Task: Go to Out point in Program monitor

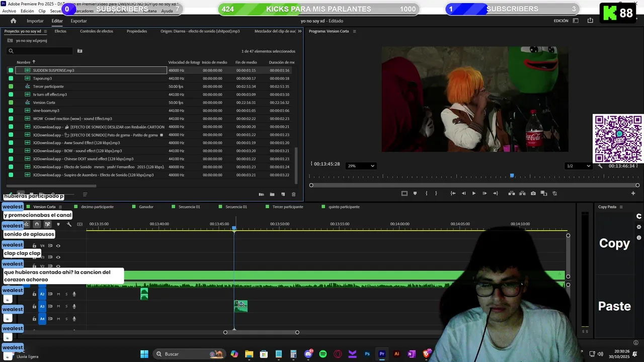Action: pyautogui.click(x=495, y=193)
